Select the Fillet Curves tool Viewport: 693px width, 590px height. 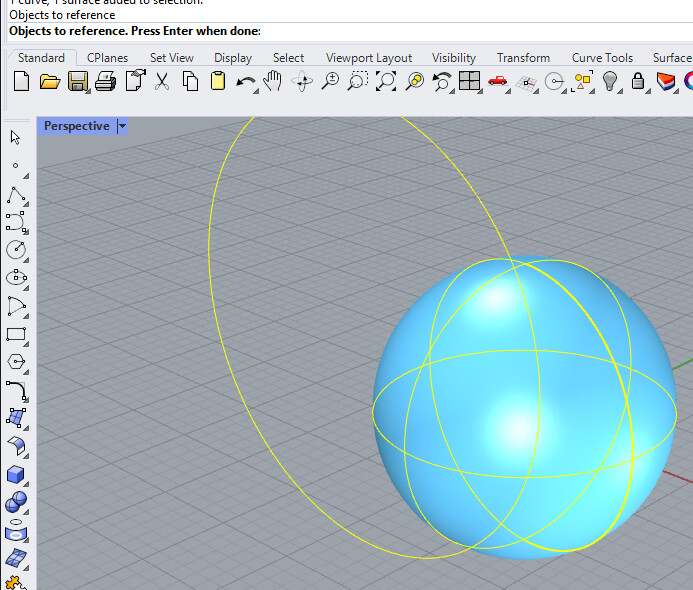17,390
